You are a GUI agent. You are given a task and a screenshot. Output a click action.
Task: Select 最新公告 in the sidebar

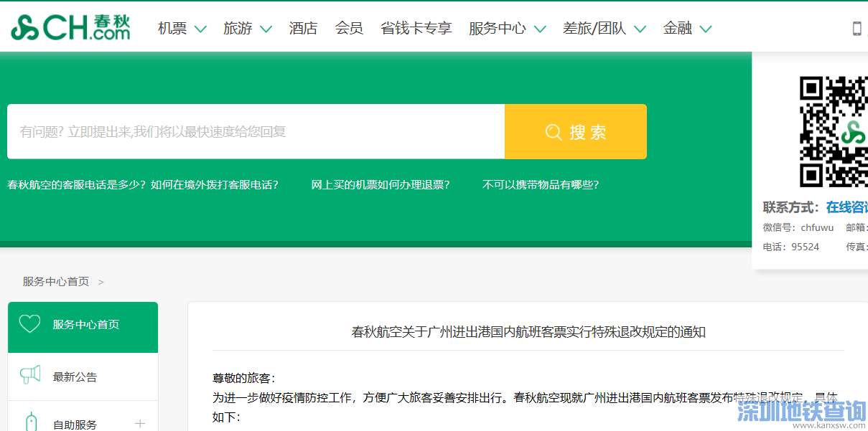click(x=83, y=376)
